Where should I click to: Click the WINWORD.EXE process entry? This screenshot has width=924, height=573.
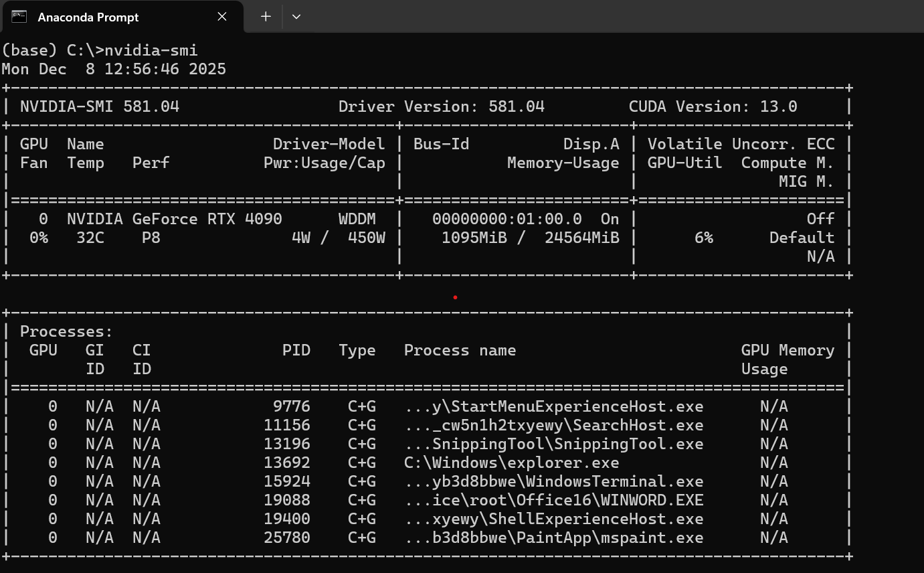554,500
